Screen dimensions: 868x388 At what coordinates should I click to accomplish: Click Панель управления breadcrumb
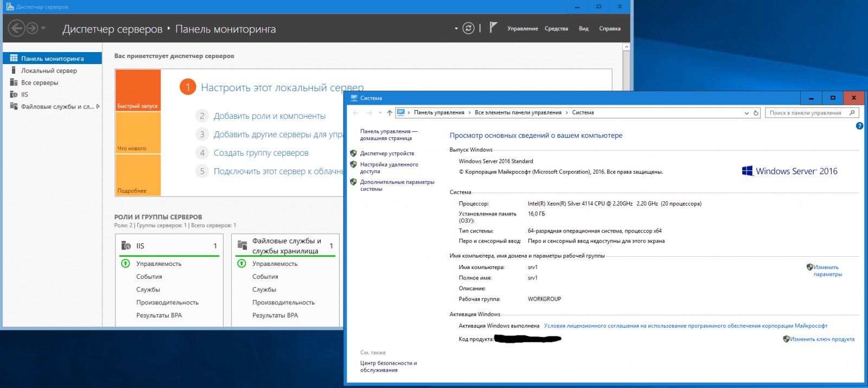(x=439, y=113)
